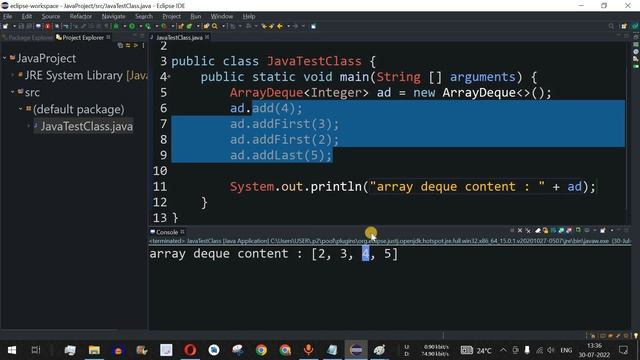The height and width of the screenshot is (360, 640).
Task: Open the Debug configurations dropdown arrow
Action: coord(124,26)
